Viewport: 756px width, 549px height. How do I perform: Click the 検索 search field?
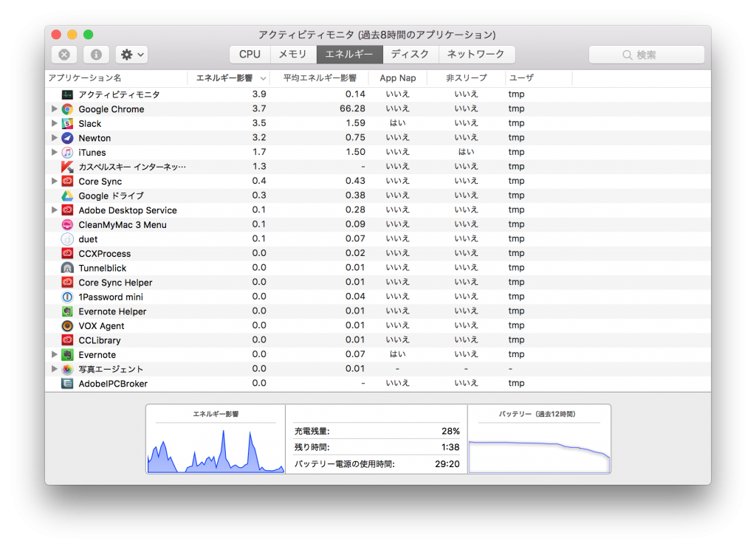click(646, 55)
